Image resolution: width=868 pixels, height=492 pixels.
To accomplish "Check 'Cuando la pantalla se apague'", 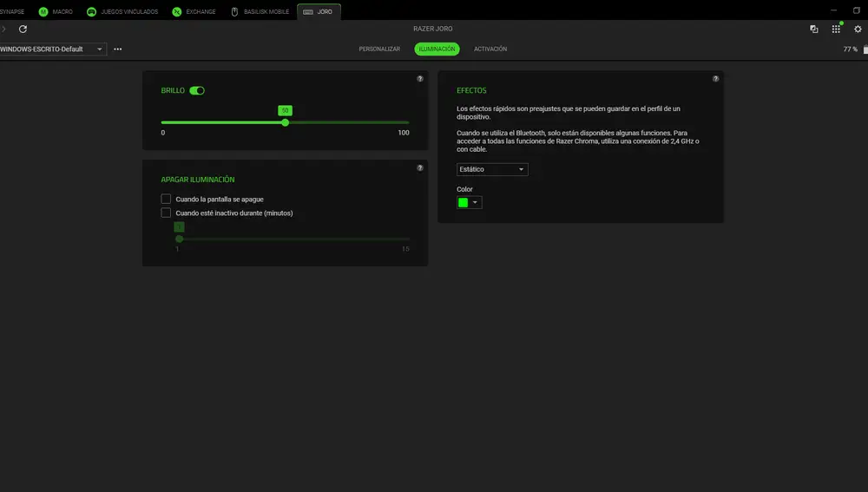I will 166,199.
